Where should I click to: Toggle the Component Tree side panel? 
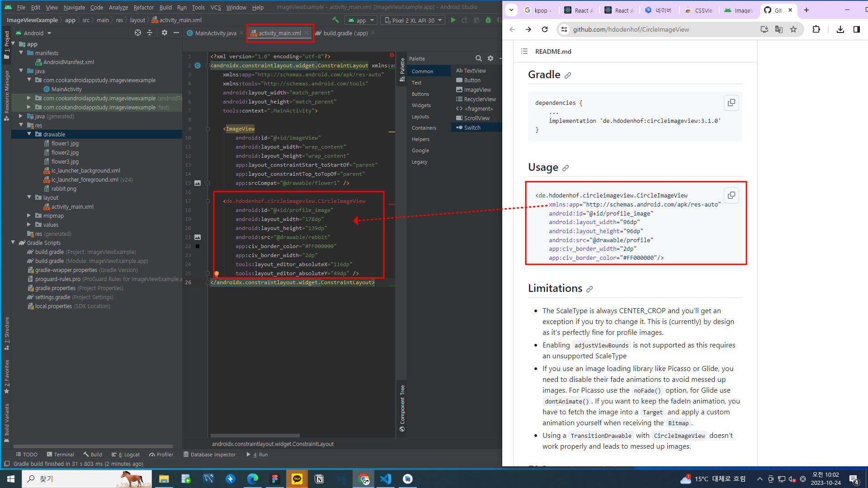coord(402,407)
